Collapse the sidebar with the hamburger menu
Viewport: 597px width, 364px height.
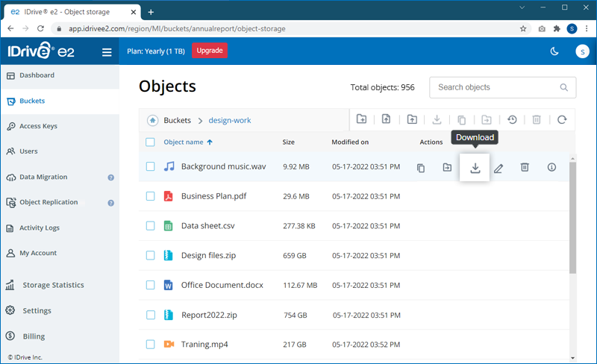(107, 52)
